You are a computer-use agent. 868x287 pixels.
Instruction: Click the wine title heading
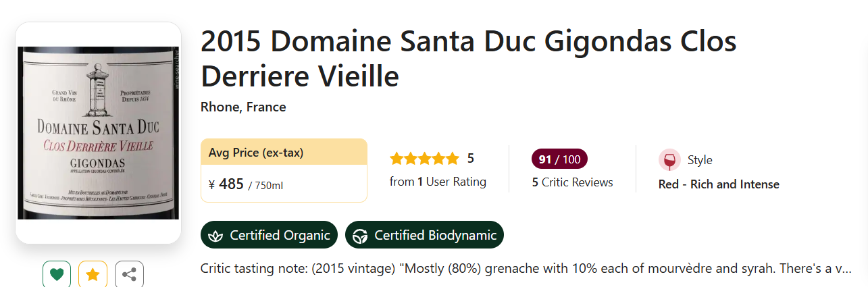[468, 59]
